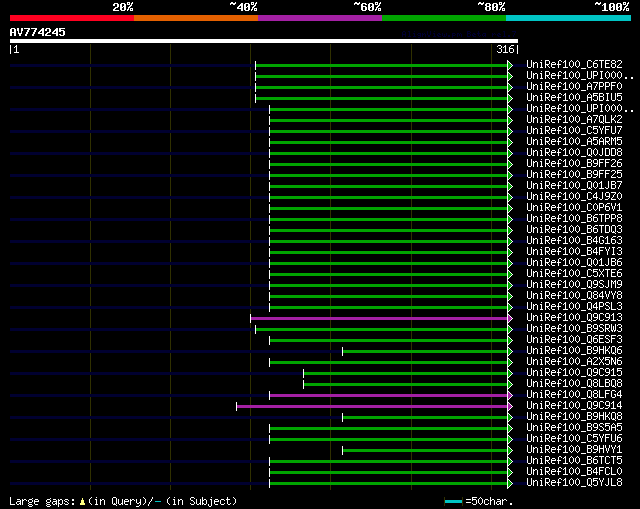
Task: Open hit UniRef100_A5BIU5
Action: pyautogui.click(x=574, y=98)
